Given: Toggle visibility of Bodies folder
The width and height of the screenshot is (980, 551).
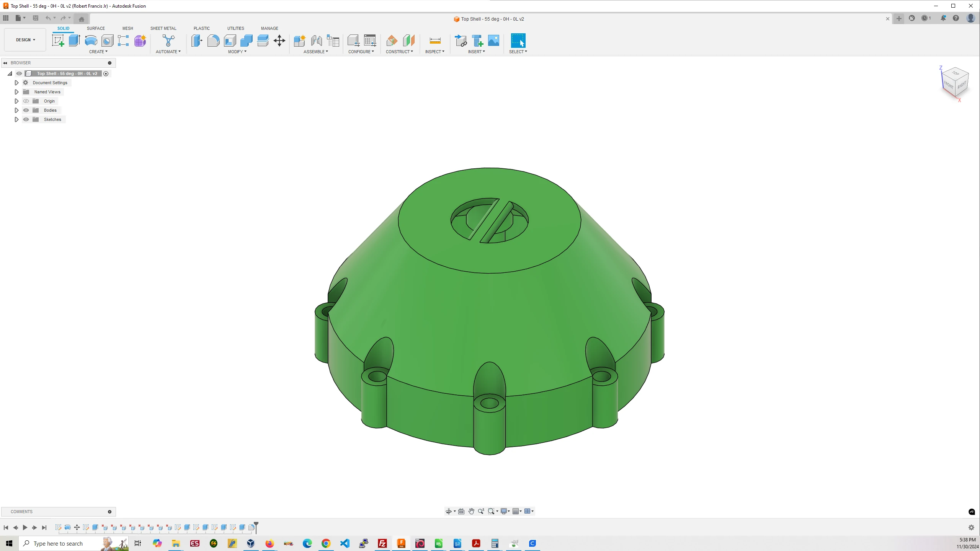Looking at the screenshot, I should click(x=26, y=110).
